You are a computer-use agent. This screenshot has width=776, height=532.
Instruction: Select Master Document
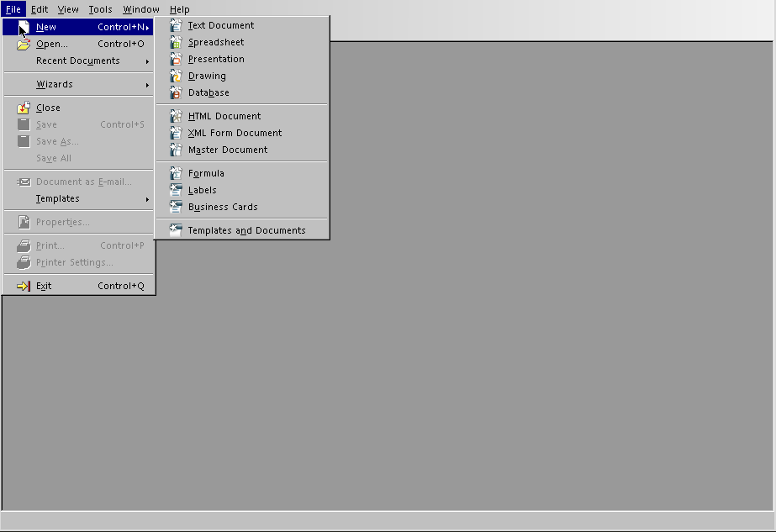[242, 150]
